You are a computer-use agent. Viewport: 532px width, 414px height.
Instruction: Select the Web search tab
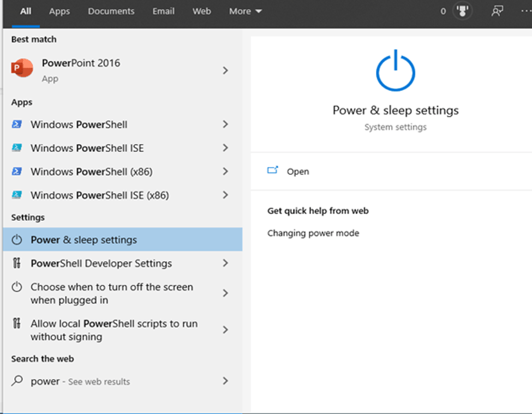click(201, 11)
